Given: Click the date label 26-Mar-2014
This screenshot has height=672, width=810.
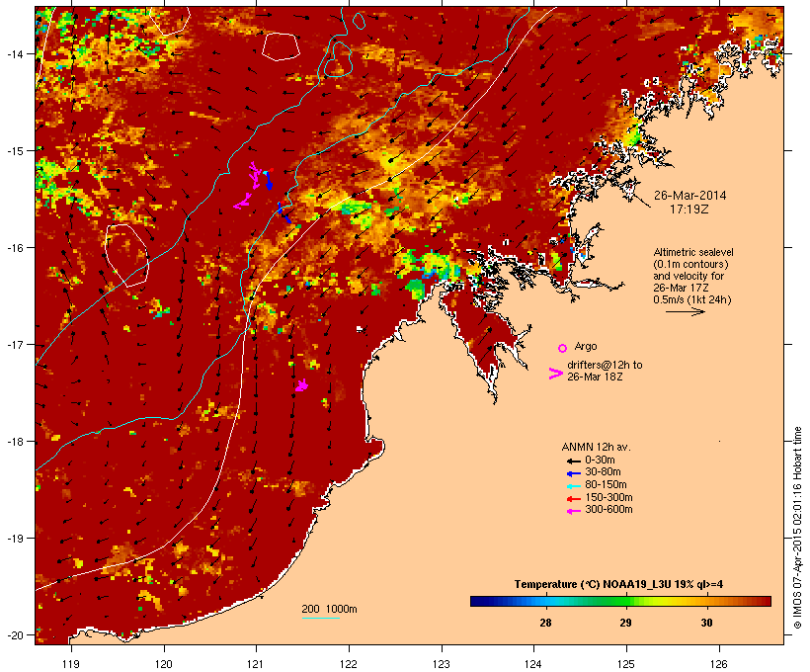Looking at the screenshot, I should [x=689, y=196].
